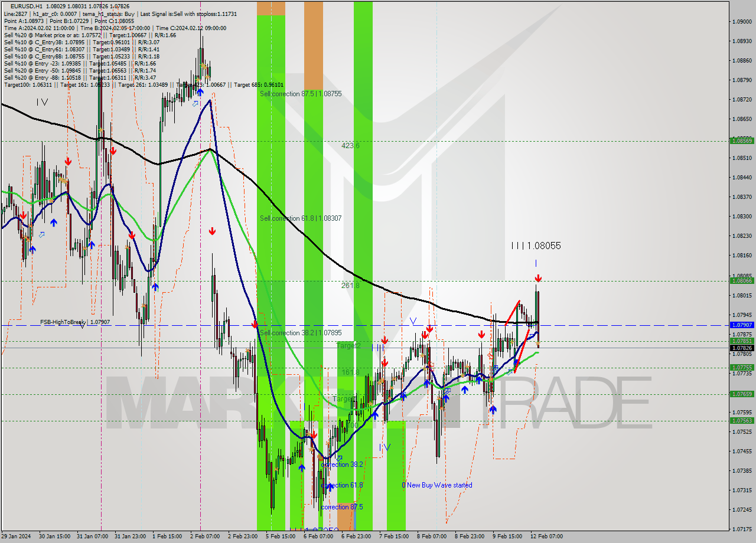Click the green 1.07851 price tag
Screen dimensions: 756x543
coord(742,341)
